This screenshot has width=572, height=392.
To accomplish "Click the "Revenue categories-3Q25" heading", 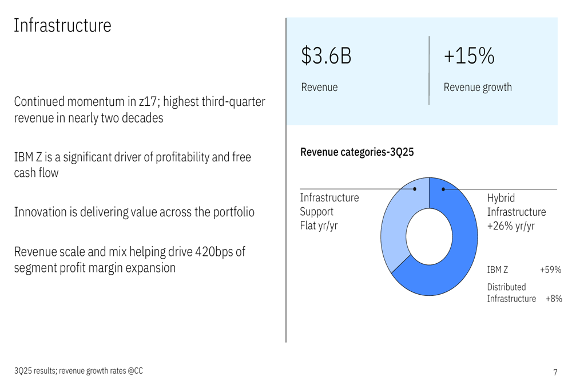I will pyautogui.click(x=357, y=152).
